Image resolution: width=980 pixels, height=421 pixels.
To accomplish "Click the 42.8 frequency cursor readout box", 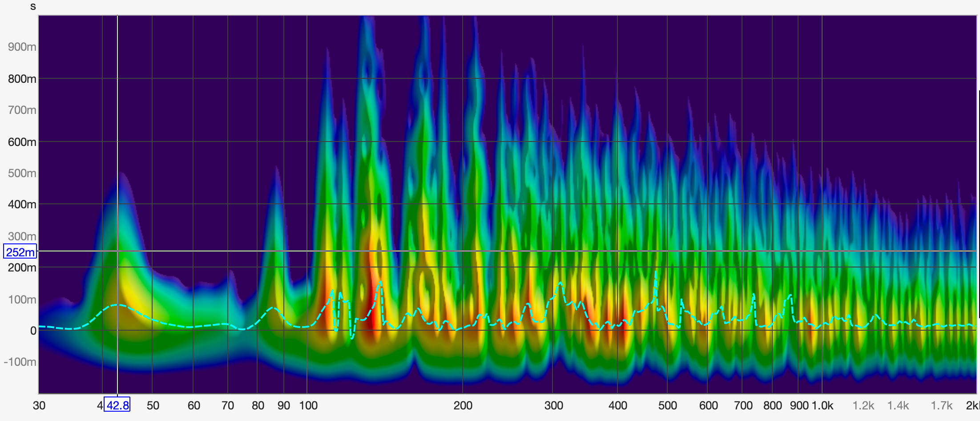I will (x=117, y=405).
